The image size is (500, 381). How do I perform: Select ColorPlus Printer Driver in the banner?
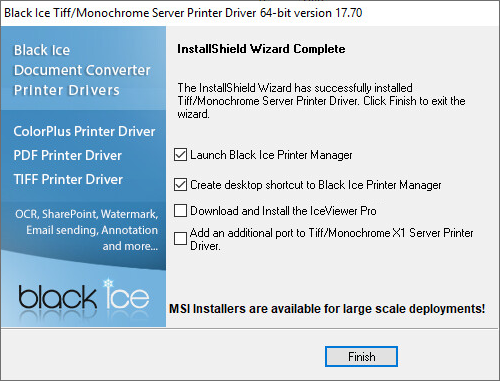coord(84,131)
